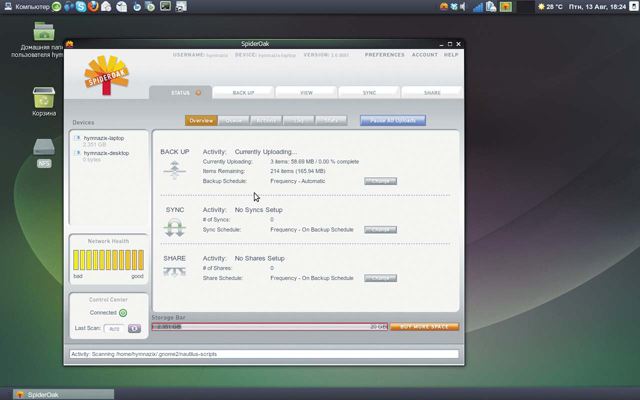This screenshot has height=400, width=640.
Task: Click Change button for Backup Schedule
Action: point(380,181)
